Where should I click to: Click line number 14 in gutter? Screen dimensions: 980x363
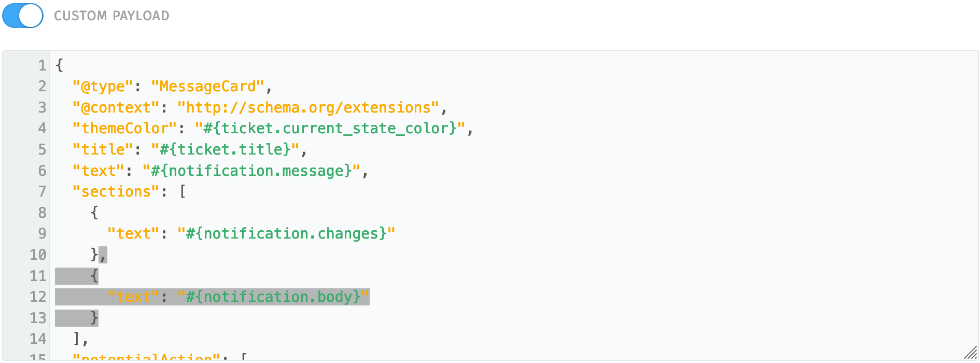[x=38, y=339]
